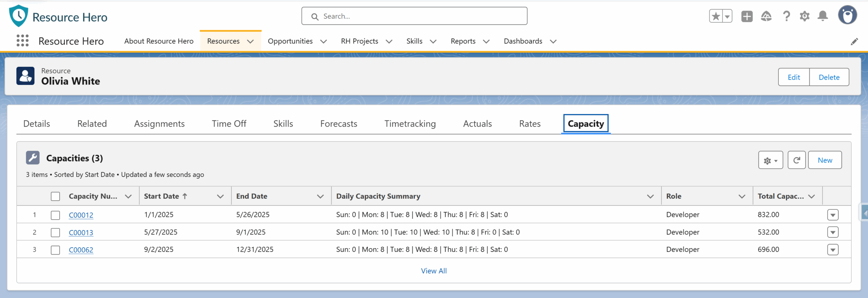Open the Capacities (3) list heading

pyautogui.click(x=75, y=158)
